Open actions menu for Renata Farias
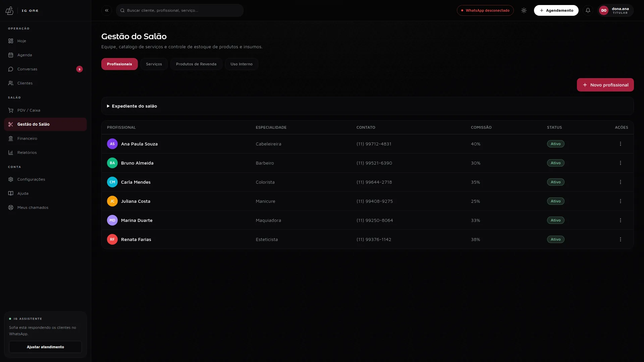This screenshot has width=644, height=362. tap(621, 239)
